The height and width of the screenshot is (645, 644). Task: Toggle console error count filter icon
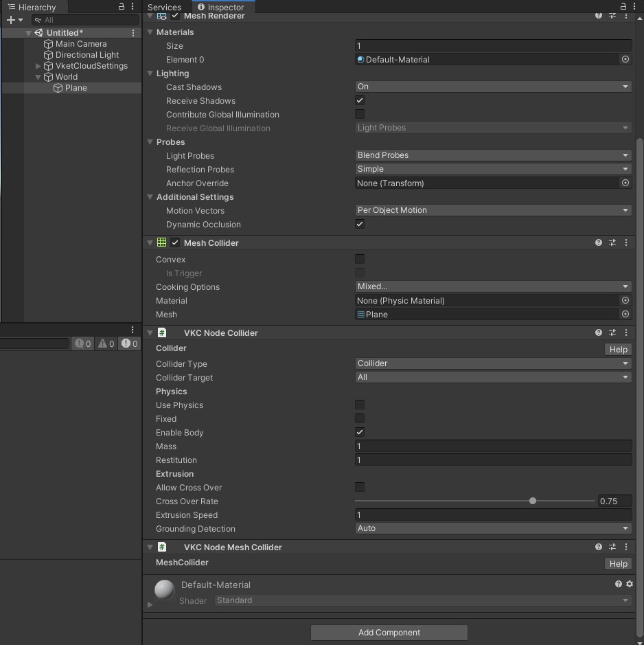point(129,343)
